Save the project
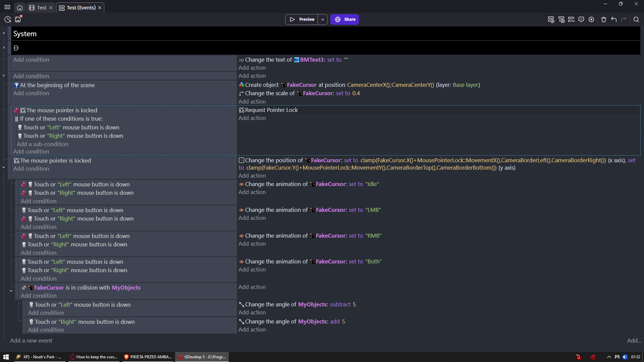The width and height of the screenshot is (644, 362). (x=18, y=19)
